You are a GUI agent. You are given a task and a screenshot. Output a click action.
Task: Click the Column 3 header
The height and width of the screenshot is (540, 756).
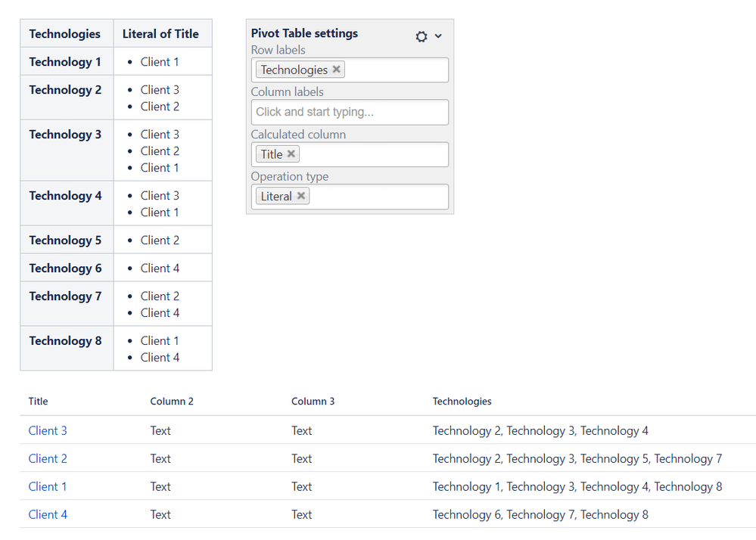coord(313,402)
